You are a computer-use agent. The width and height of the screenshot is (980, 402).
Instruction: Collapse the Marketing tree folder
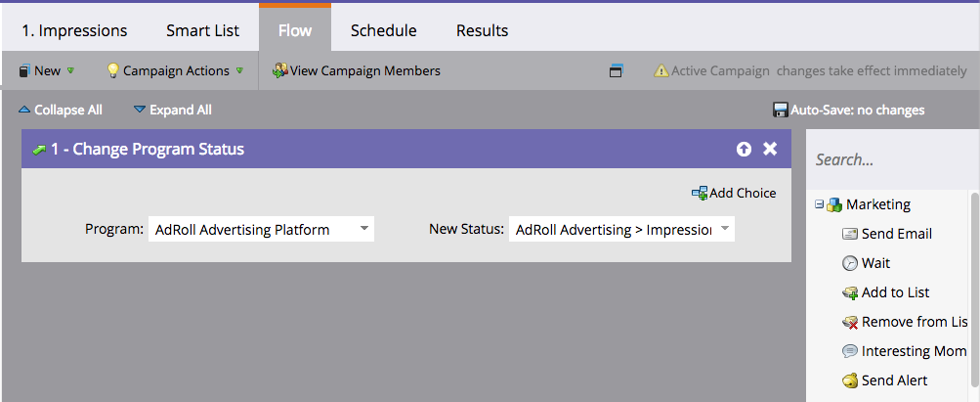(x=820, y=204)
